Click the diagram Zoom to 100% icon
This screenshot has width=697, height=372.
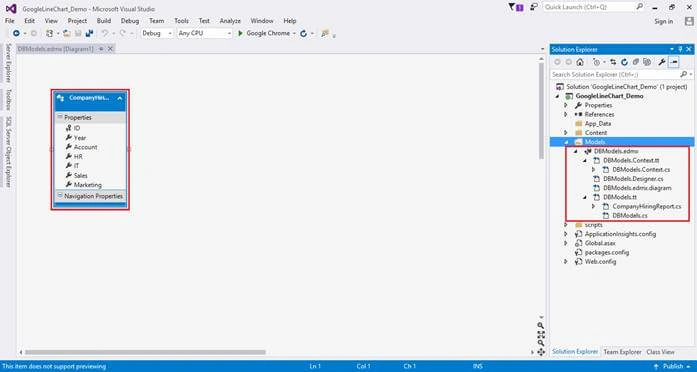541,334
